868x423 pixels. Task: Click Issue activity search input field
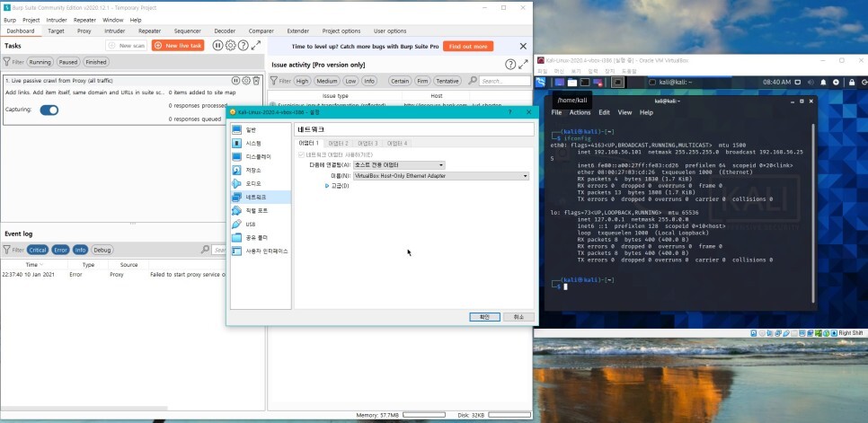pos(504,82)
